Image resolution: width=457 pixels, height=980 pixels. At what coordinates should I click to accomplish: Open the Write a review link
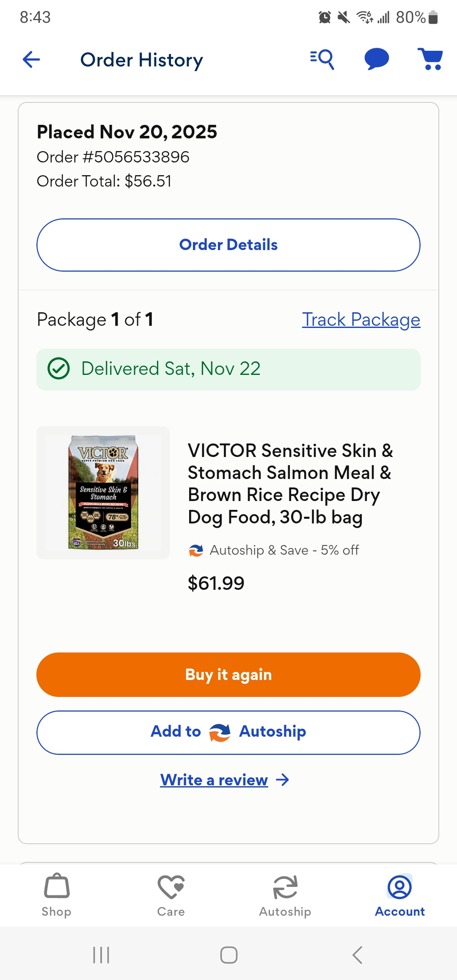tap(214, 780)
